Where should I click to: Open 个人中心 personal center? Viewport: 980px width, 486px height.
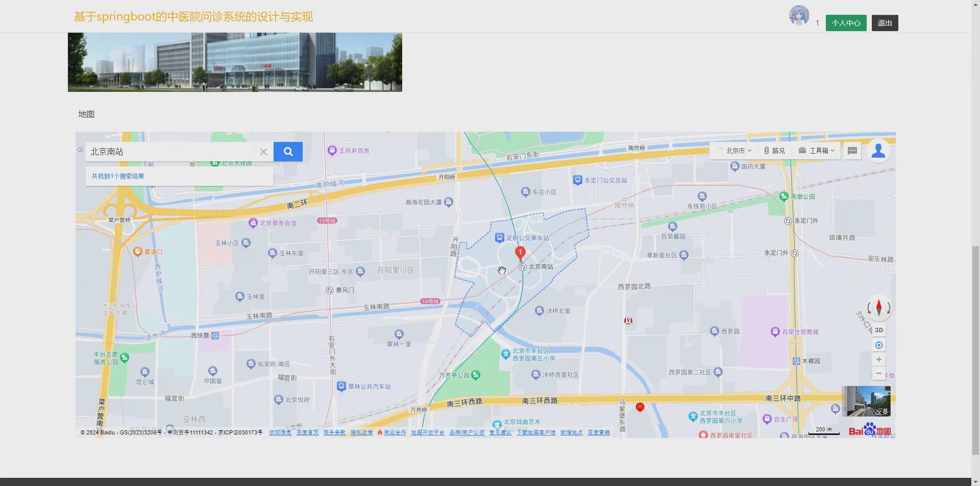pos(846,23)
